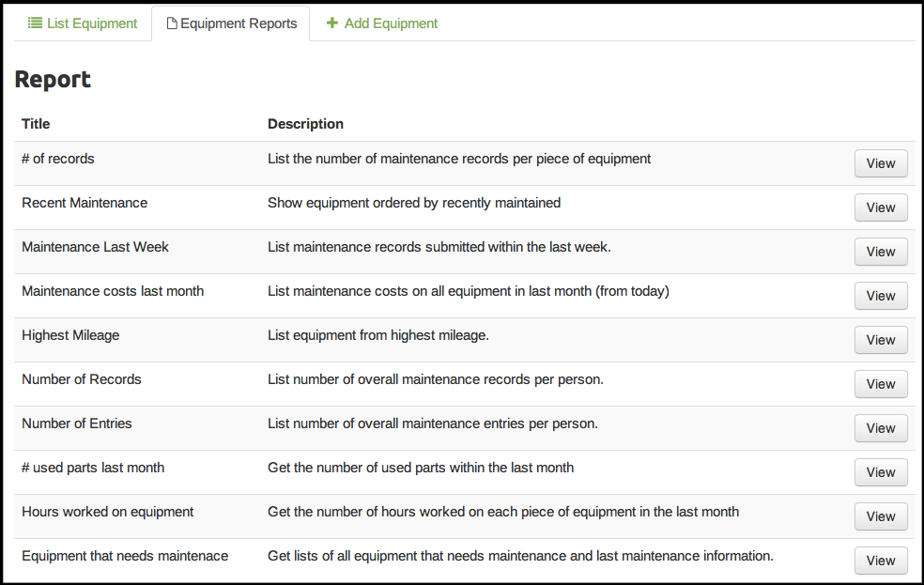
Task: Select the Highest Mileage row title
Action: tap(70, 335)
